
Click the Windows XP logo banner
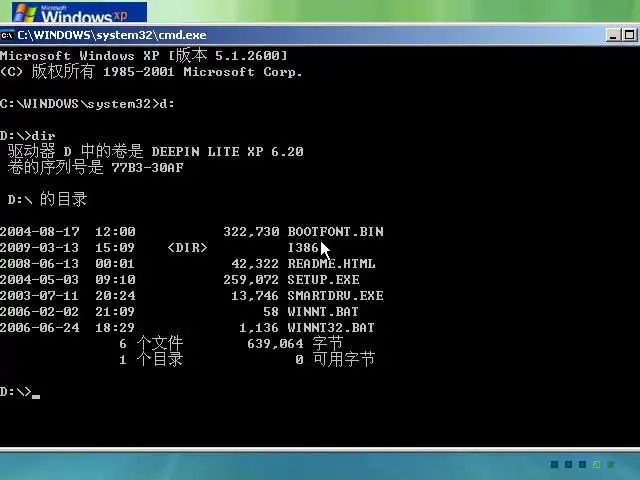coord(79,12)
